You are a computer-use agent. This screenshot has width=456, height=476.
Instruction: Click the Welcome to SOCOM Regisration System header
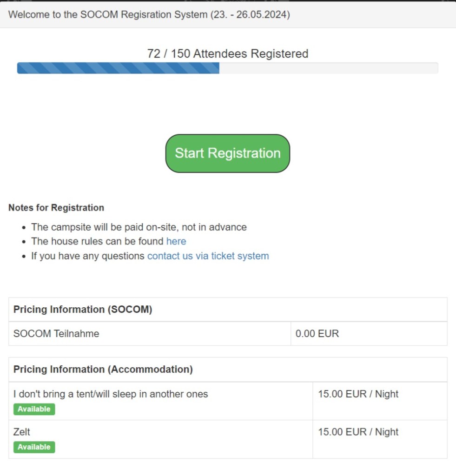point(149,14)
